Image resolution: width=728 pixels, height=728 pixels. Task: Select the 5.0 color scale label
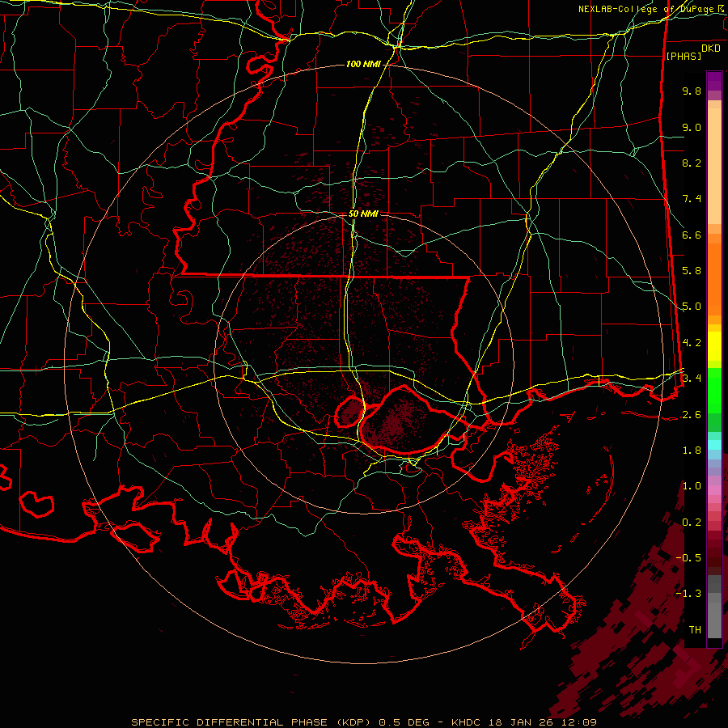692,307
